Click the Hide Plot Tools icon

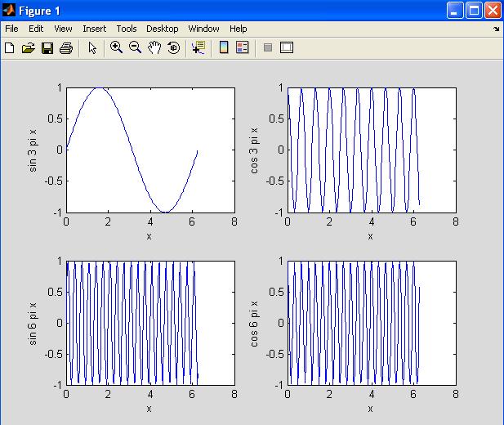(268, 47)
